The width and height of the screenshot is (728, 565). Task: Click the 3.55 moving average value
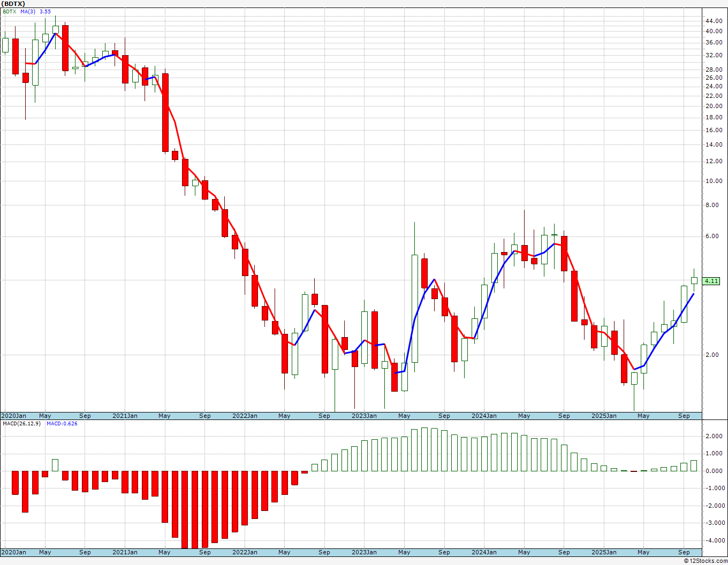point(45,11)
